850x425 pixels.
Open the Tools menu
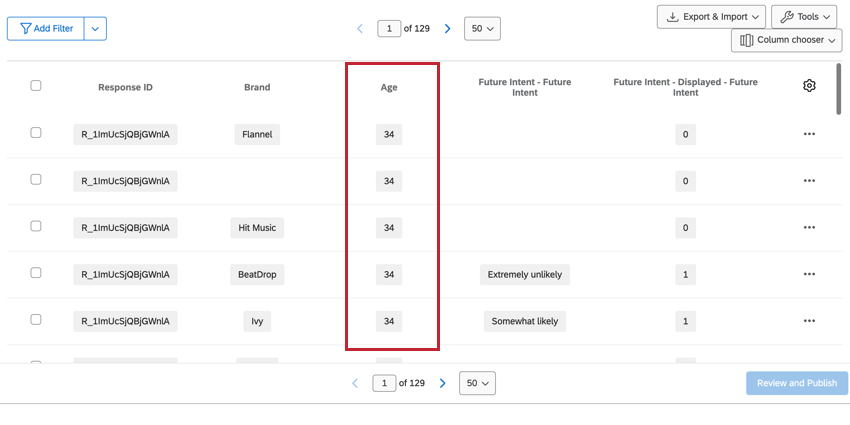tap(803, 17)
